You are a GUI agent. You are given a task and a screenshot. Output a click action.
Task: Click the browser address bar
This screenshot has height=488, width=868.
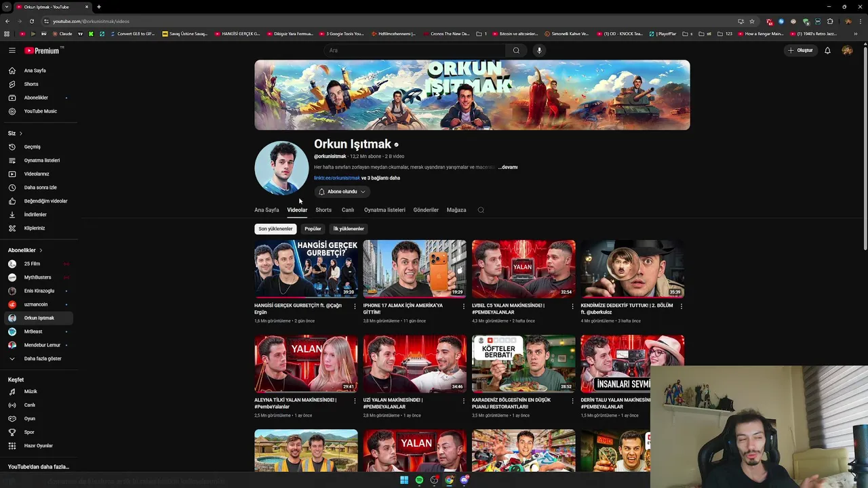coord(390,21)
